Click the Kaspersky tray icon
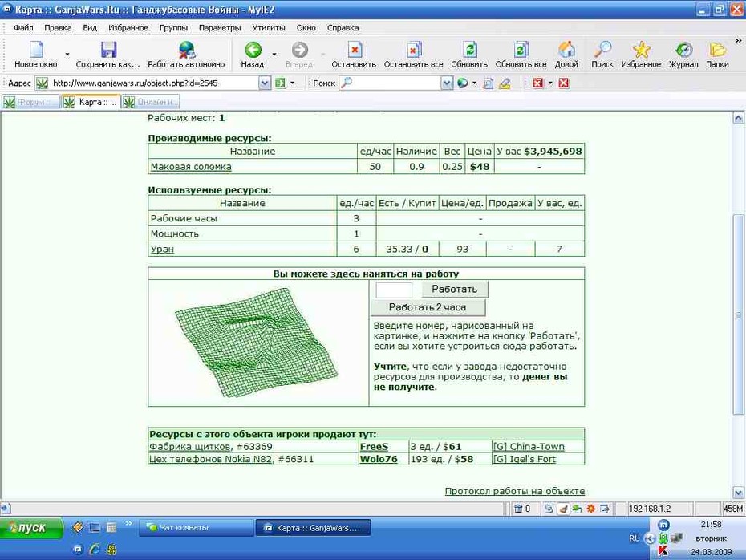746x560 pixels. (663, 551)
